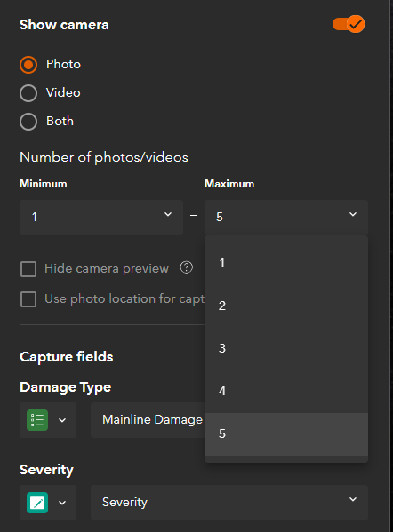
Task: Open the Damage Type field type chevron
Action: (x=62, y=420)
